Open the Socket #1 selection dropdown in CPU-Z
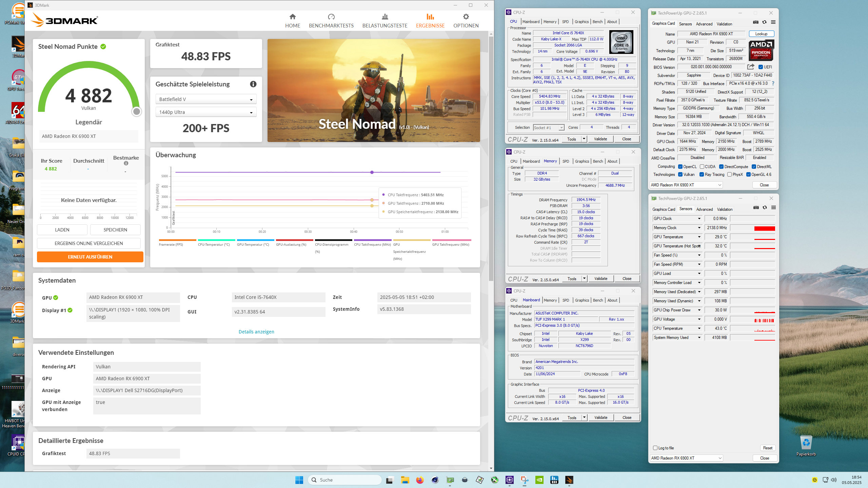Screen dimensions: 868x488 click(x=549, y=128)
